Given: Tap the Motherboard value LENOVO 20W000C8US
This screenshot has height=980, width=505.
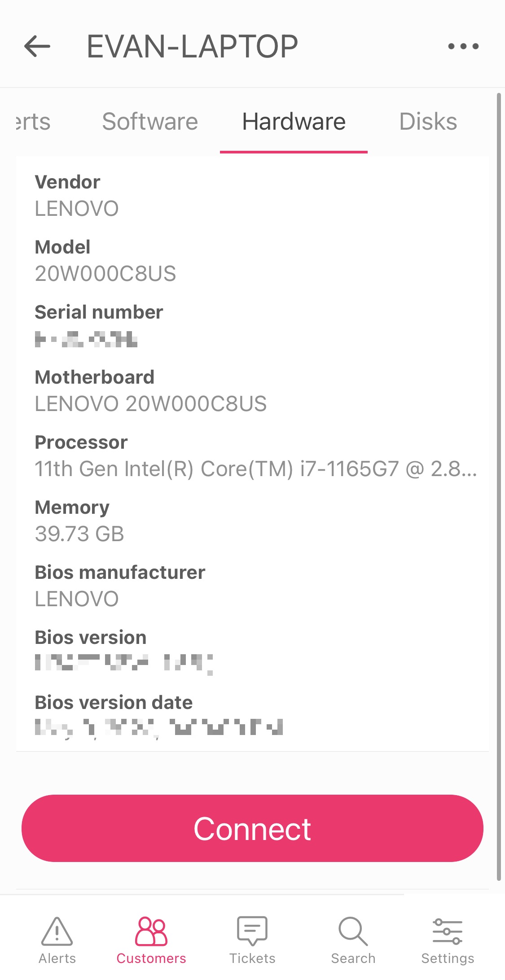Looking at the screenshot, I should [151, 404].
